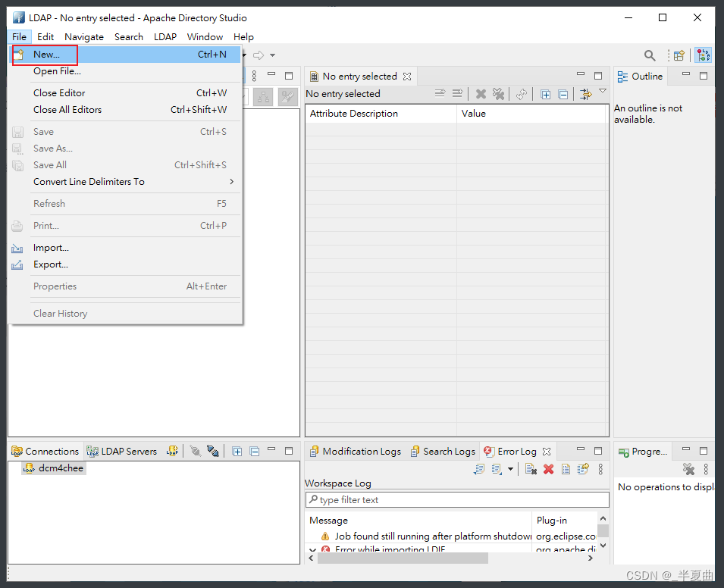
Task: Close the Error Log tab
Action: pyautogui.click(x=547, y=452)
